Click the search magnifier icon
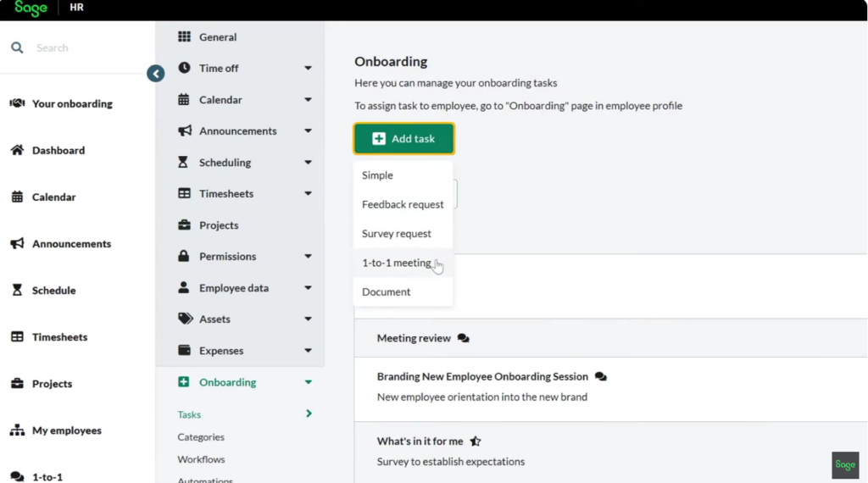The image size is (868, 483). coord(17,47)
